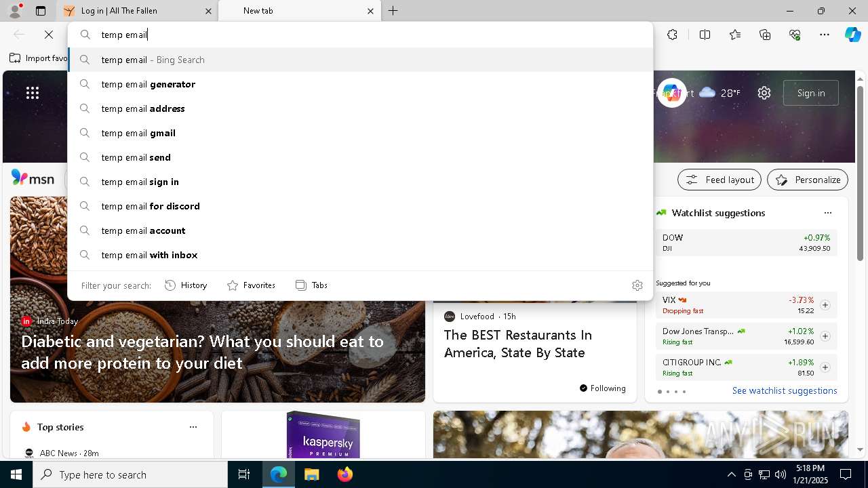Show hidden system tray icons

pos(731,474)
